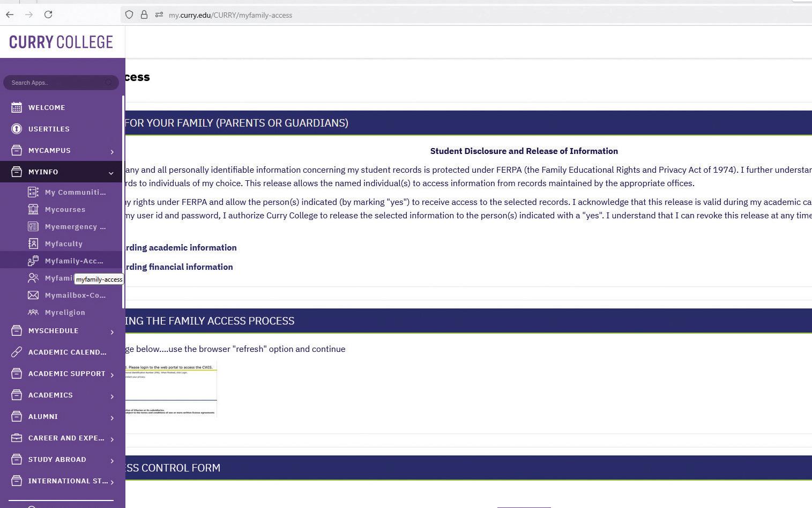Click the International Students archive icon
Viewport: 812px width, 508px height.
tap(17, 481)
